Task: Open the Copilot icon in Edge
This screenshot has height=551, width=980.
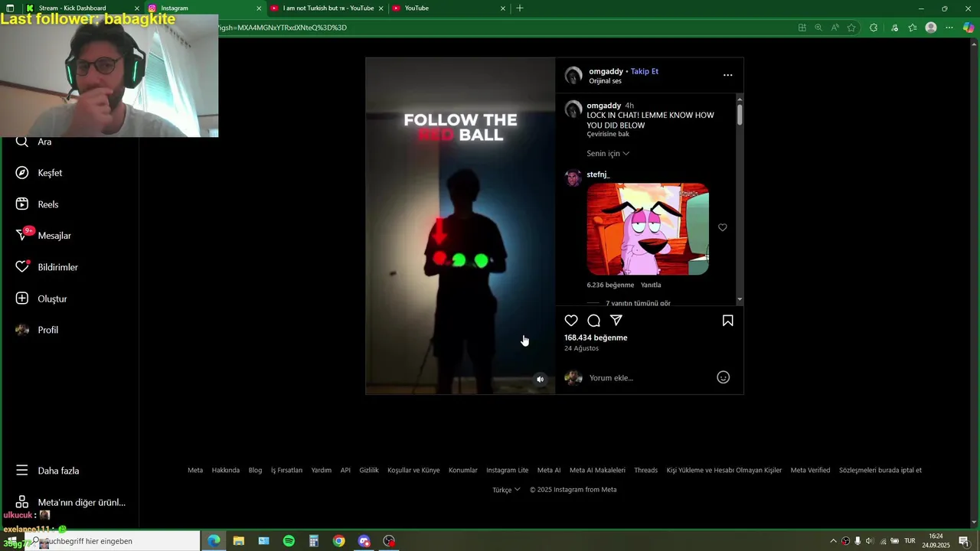Action: click(x=969, y=28)
